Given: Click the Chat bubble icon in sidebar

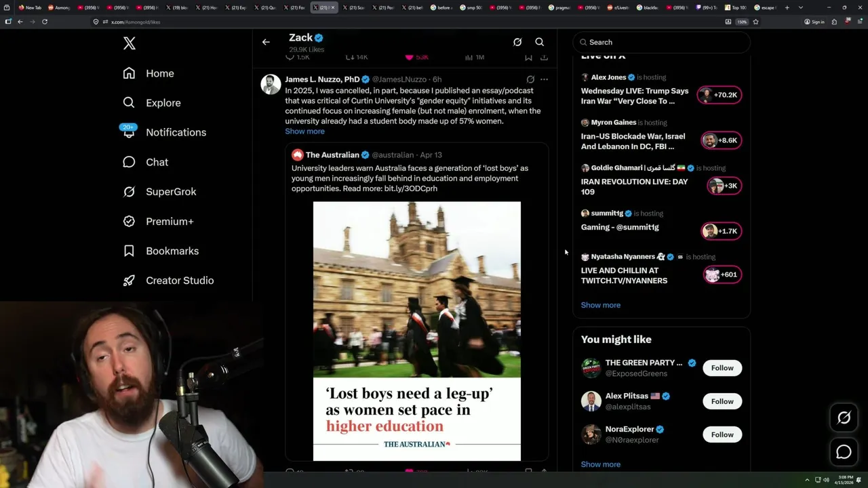Looking at the screenshot, I should 129,162.
